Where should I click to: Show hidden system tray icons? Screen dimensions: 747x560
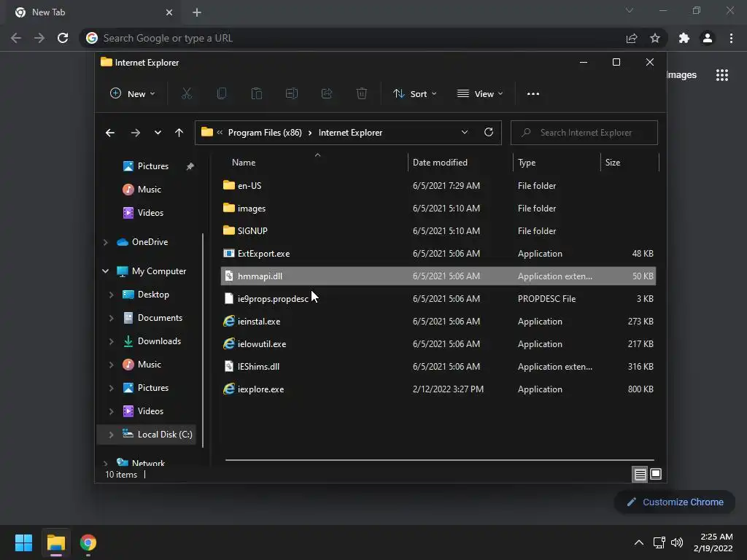[639, 542]
